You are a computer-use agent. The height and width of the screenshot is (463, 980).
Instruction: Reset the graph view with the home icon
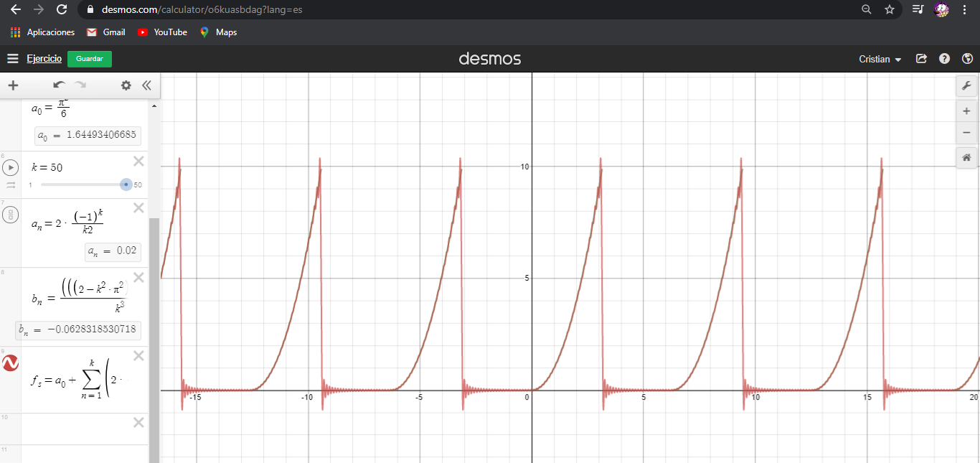coord(966,157)
